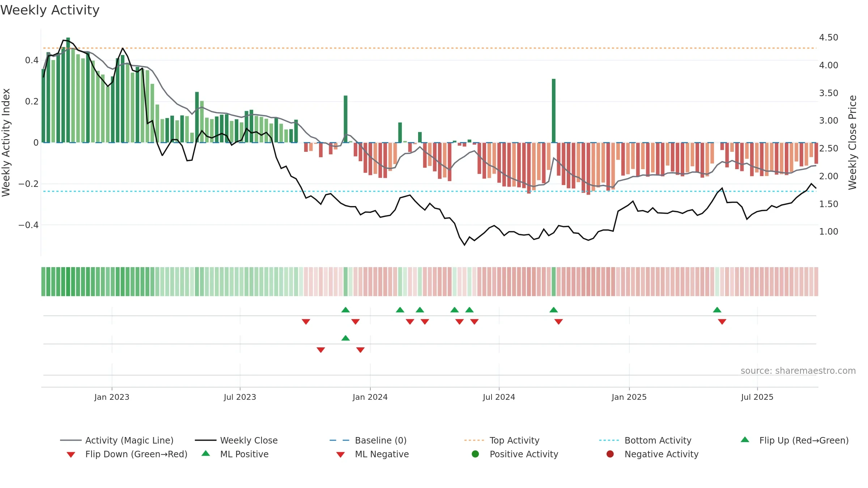The image size is (868, 488).
Task: Click the orange dotted line sample for Top Activity
Action: pyautogui.click(x=474, y=440)
